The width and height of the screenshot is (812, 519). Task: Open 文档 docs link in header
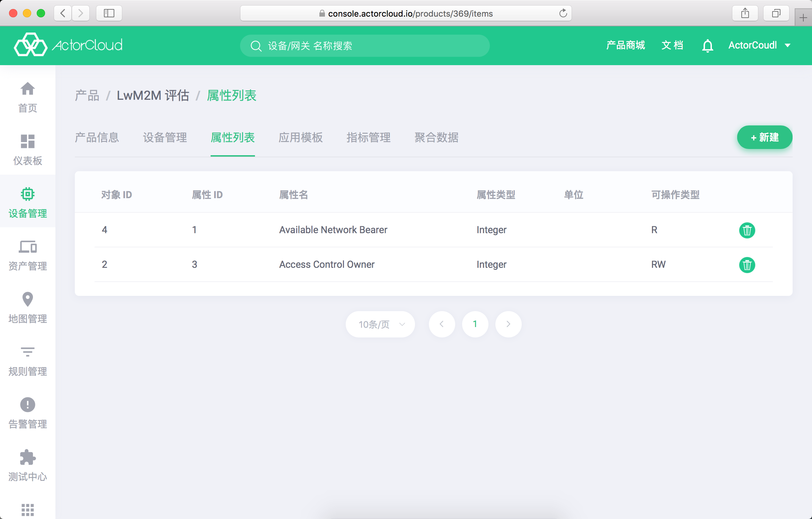[672, 45]
